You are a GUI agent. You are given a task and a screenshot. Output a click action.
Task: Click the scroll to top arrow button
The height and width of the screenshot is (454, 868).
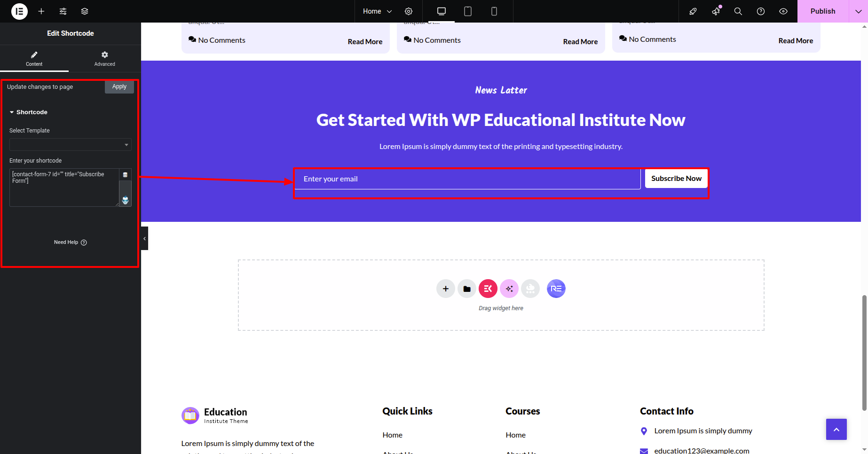point(836,430)
